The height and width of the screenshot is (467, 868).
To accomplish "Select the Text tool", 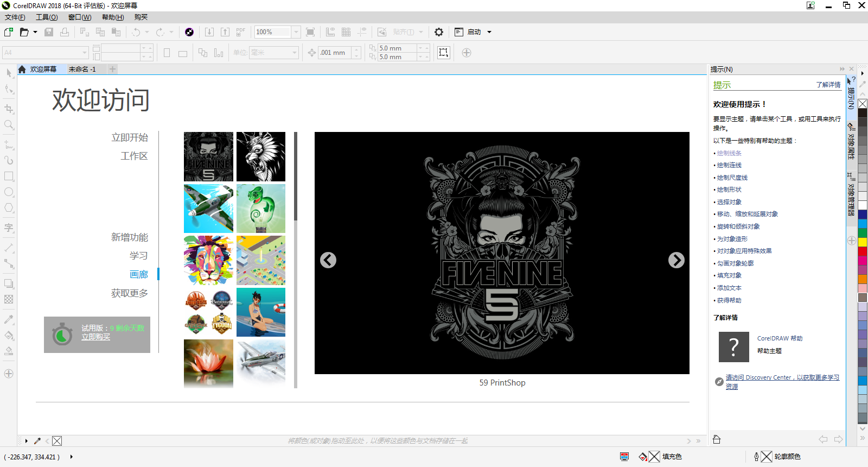I will click(9, 228).
